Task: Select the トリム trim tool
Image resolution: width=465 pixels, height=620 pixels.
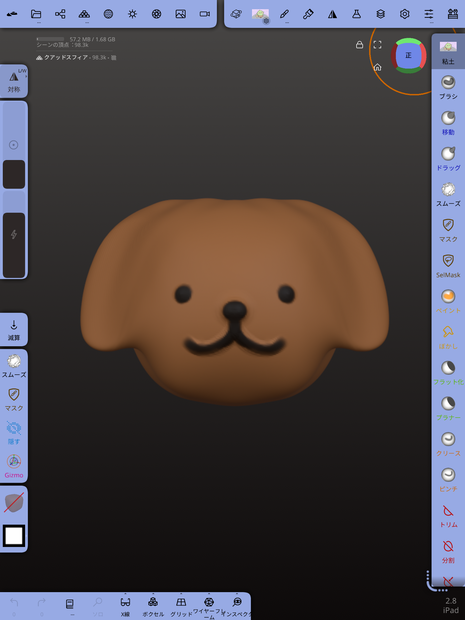Action: (448, 516)
